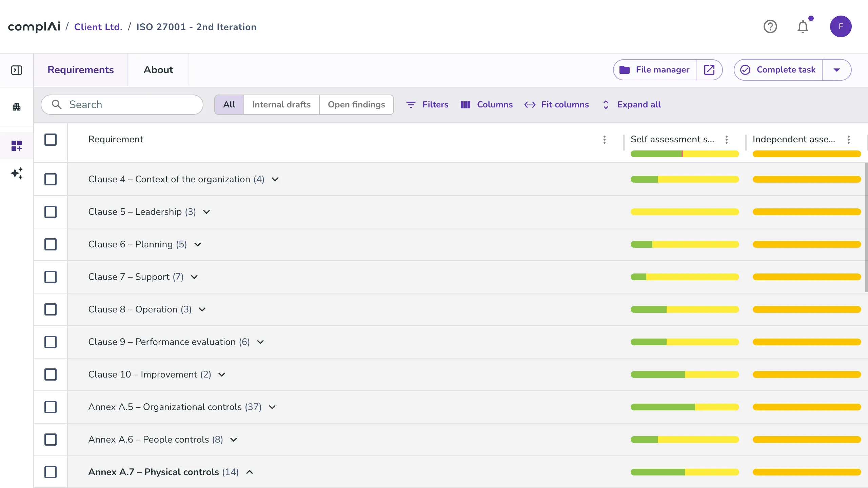Select the dashboard grid-plus sidebar icon
Screen dimensions: 868x488
pos(17,146)
